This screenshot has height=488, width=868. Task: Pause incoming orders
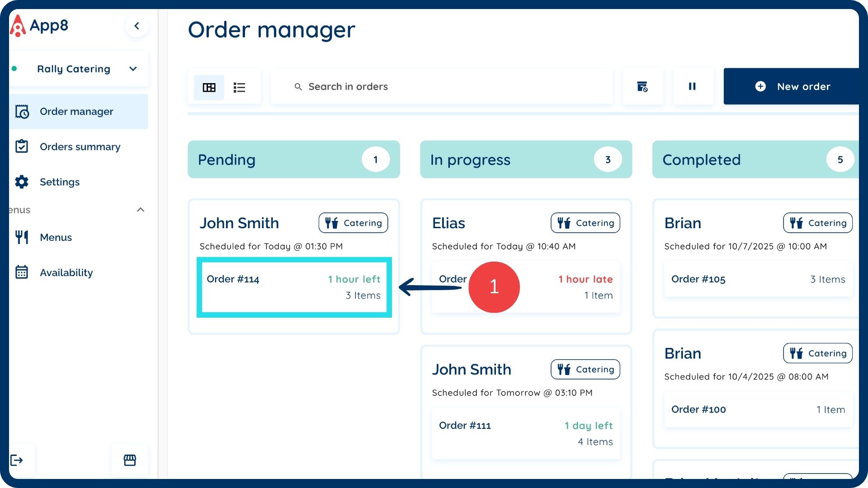(x=692, y=86)
